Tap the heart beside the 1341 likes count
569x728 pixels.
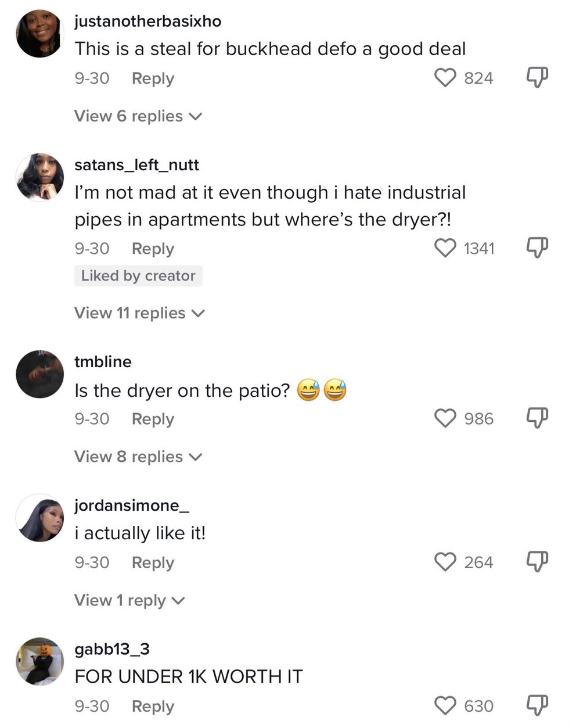[x=445, y=248]
